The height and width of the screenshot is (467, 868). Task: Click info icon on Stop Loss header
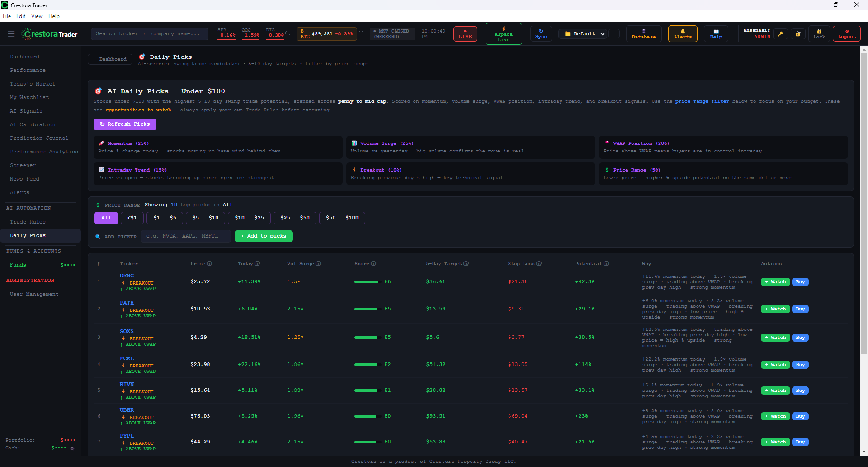539,263
